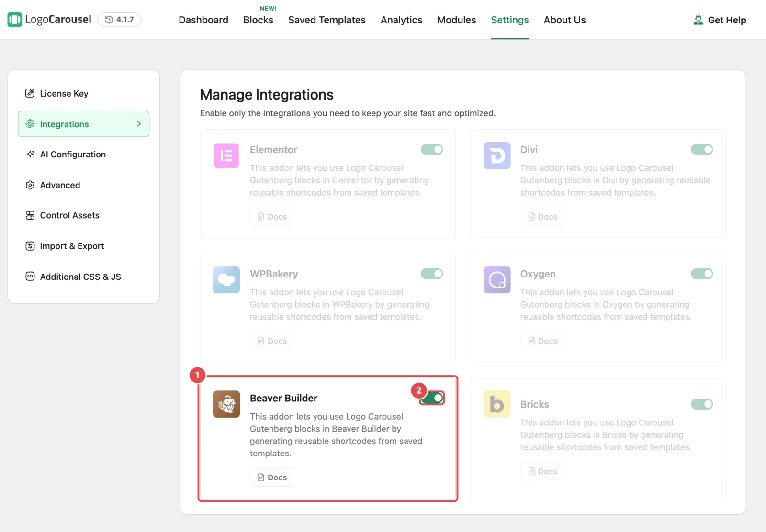
Task: Open the Dashboard tab
Action: [203, 20]
